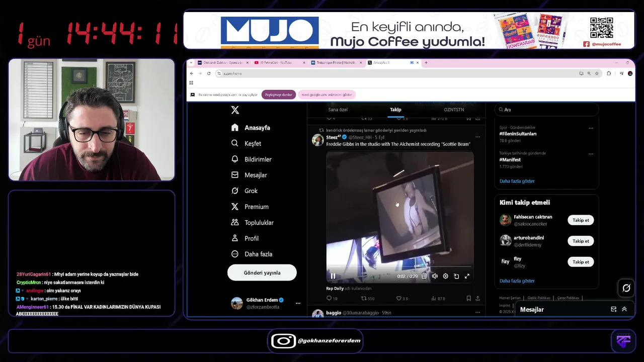
Task: Open the Grok assistant page
Action: pyautogui.click(x=245, y=191)
